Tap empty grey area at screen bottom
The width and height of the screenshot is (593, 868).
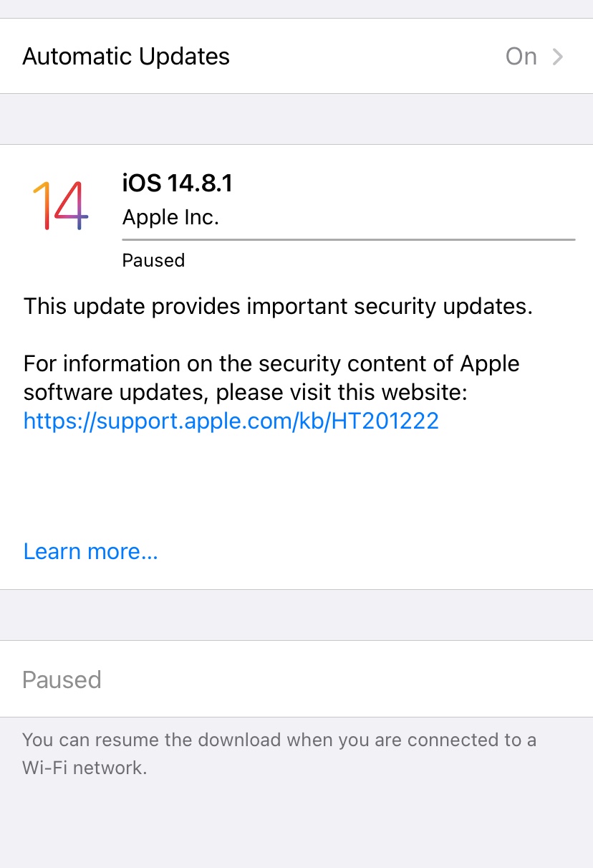(296, 824)
